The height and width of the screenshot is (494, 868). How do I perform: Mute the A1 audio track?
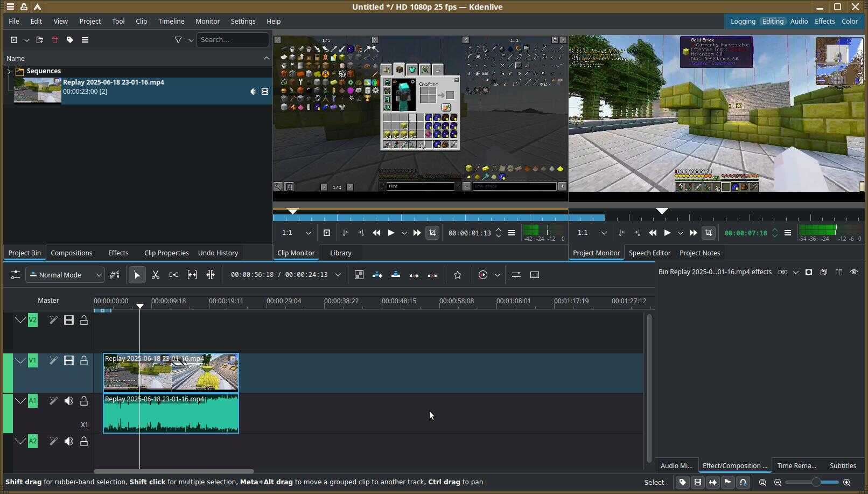click(x=69, y=401)
